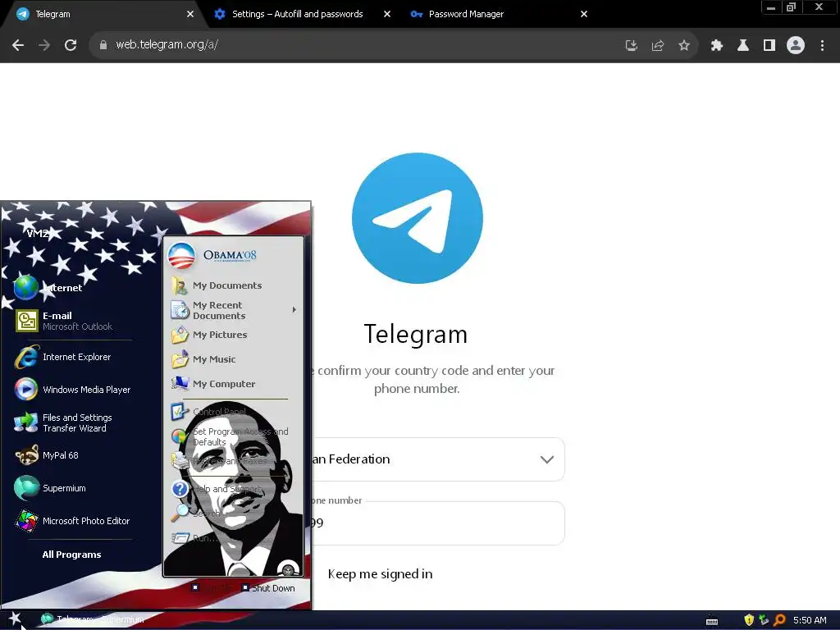The width and height of the screenshot is (840, 630).
Task: Click the star Start button on taskbar
Action: click(x=15, y=619)
